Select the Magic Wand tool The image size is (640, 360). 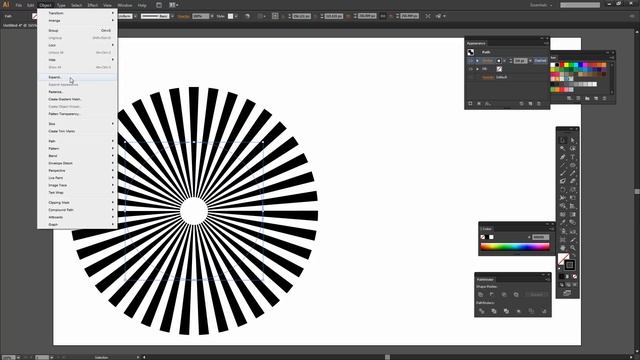pos(563,149)
